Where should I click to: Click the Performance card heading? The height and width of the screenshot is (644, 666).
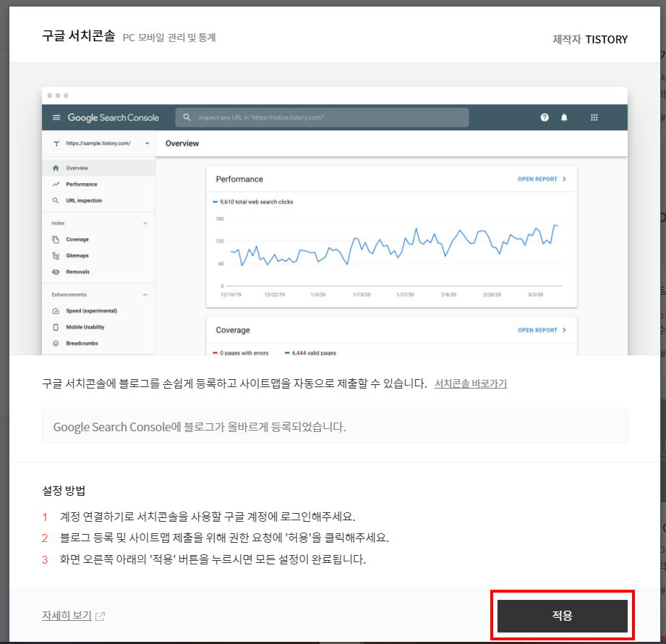239,179
